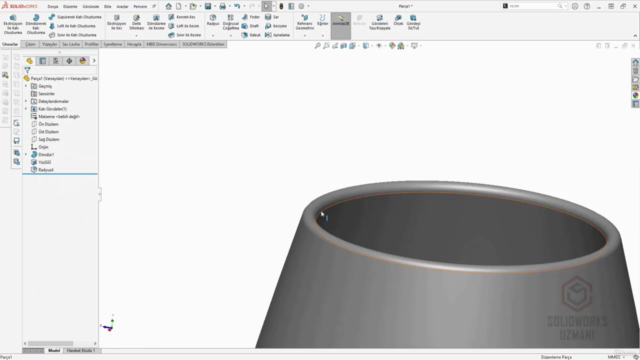Open the Delik Sihirbazı tool
640x360 pixels.
(x=137, y=22)
